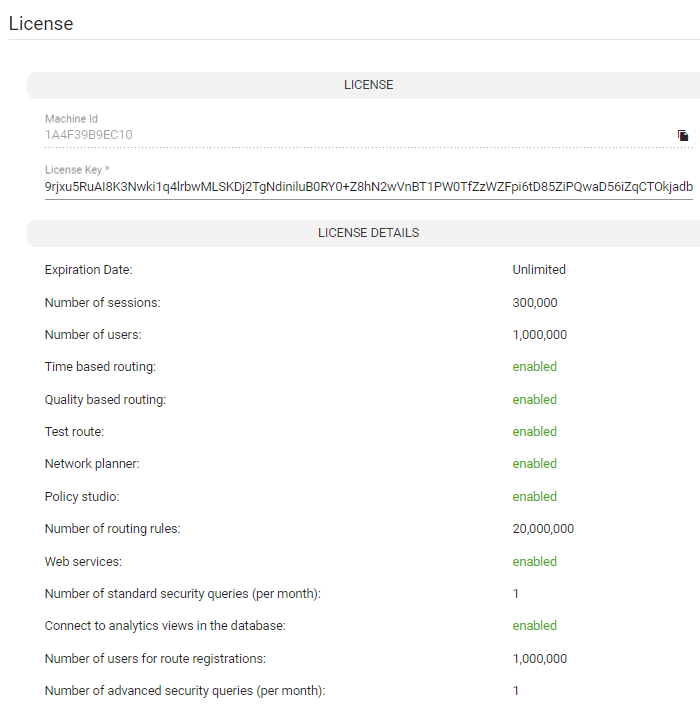Click the enabled status for Time based routing
Screen dimensions: 700x707
[534, 367]
